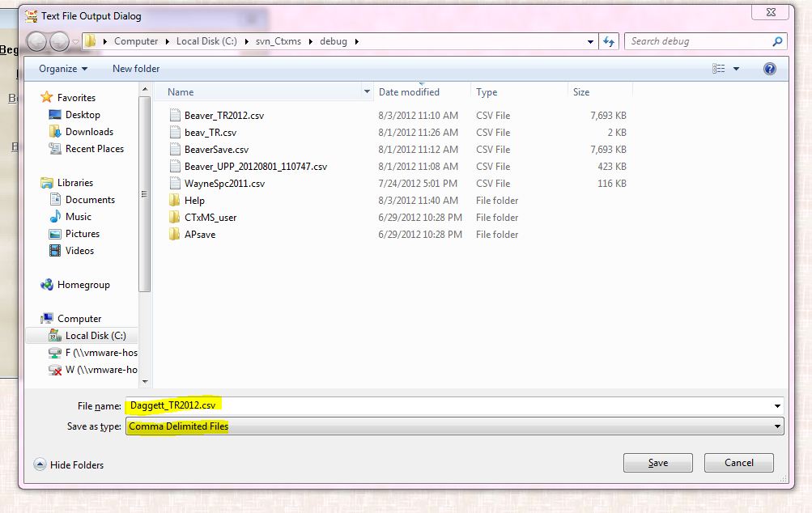Select Local Disk (C:) in navigation pane

95,336
